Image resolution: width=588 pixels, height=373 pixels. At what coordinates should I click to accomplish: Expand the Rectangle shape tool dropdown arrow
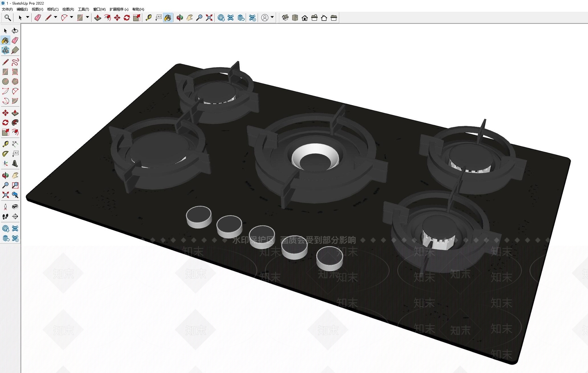click(x=87, y=17)
